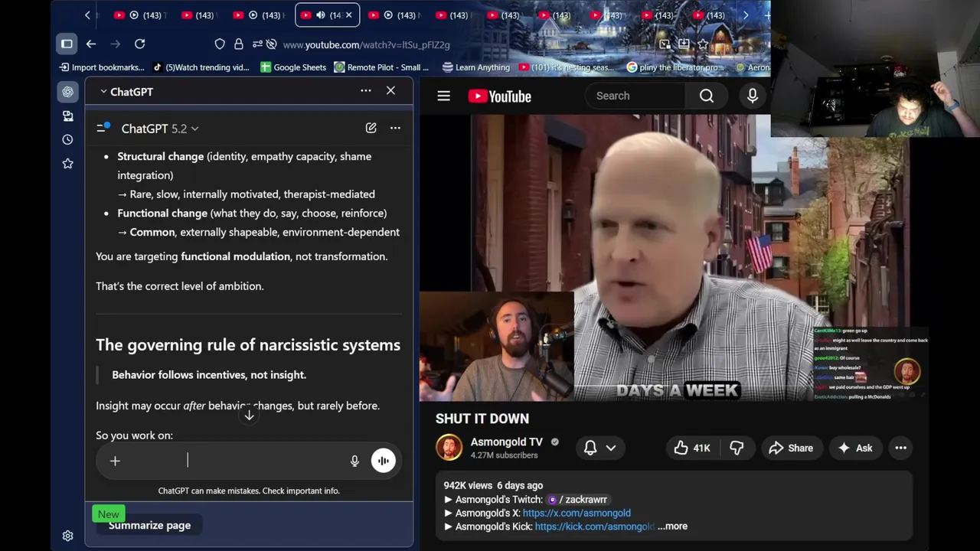This screenshot has height=551, width=980.
Task: Open the zackrawrr Twitch link
Action: point(577,500)
